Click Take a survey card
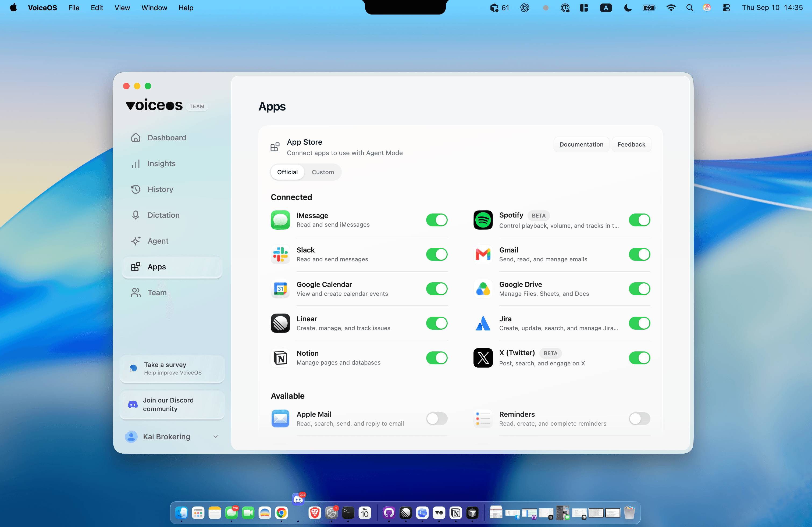 coord(172,368)
